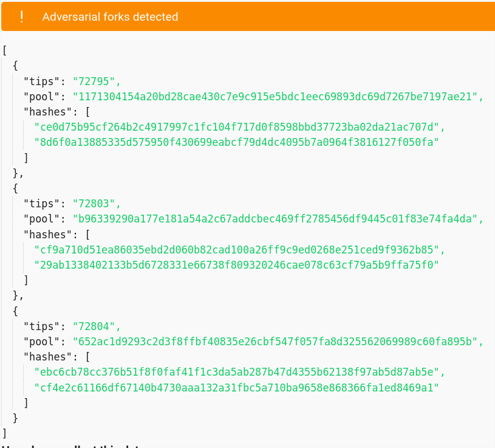Click the first "pool" key label
This screenshot has height=448, width=495.
click(x=42, y=97)
